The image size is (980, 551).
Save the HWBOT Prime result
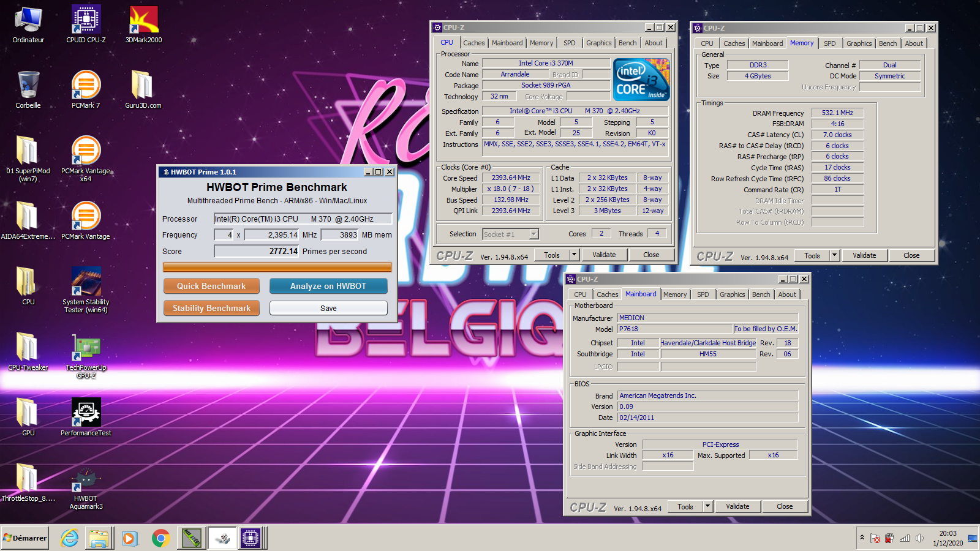pos(328,308)
